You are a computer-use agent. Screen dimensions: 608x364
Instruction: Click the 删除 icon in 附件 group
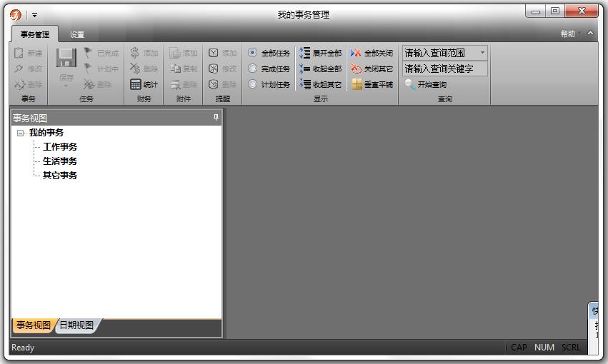point(176,84)
